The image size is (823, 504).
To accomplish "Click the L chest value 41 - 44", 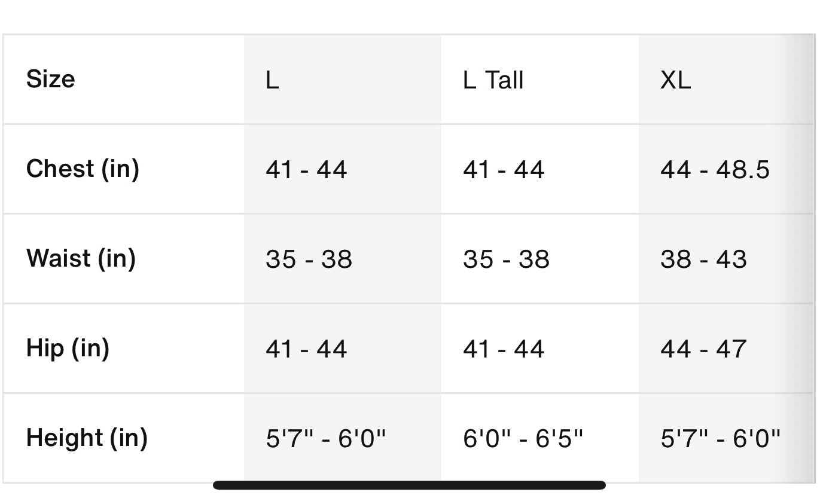I will [306, 170].
